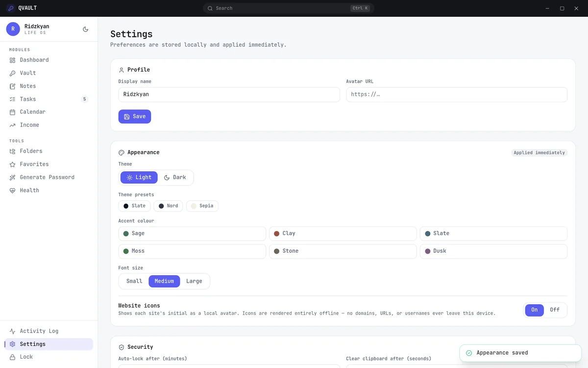The image size is (588, 368).
Task: Click the Health heart icon
Action: pos(13,190)
